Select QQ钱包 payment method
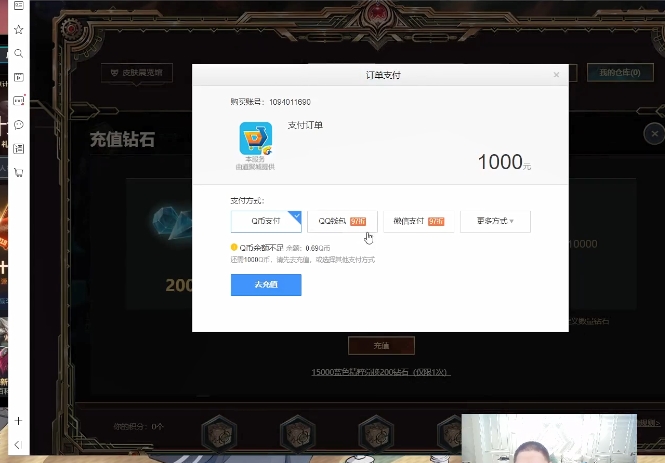The height and width of the screenshot is (463, 665). pyautogui.click(x=342, y=221)
